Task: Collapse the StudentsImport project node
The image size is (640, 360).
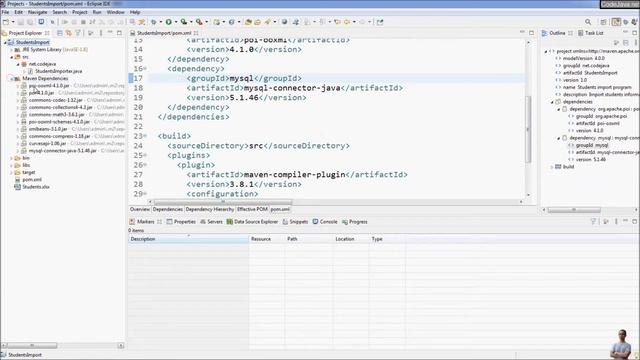Action: (x=5, y=42)
